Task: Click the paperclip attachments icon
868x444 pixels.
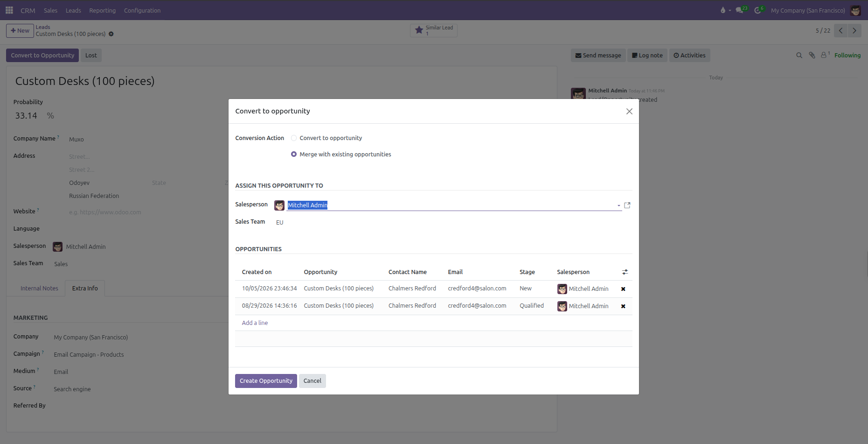Action: click(x=812, y=55)
